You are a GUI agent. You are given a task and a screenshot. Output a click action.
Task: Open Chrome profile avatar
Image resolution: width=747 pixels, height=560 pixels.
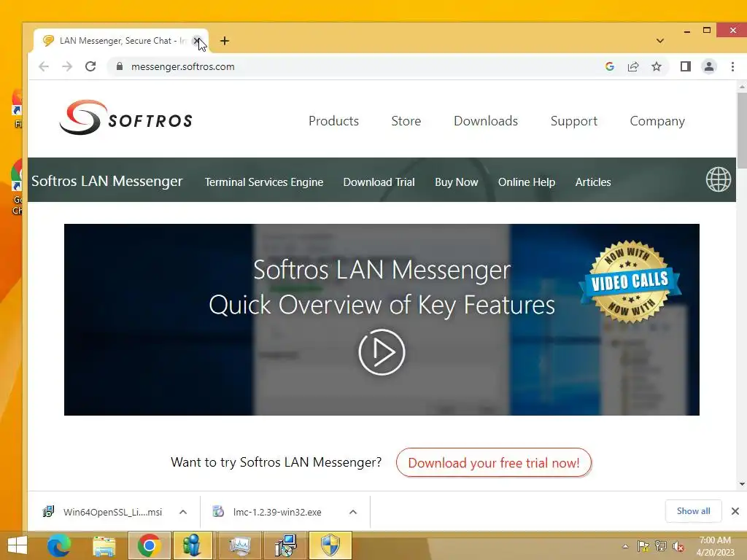[709, 66]
